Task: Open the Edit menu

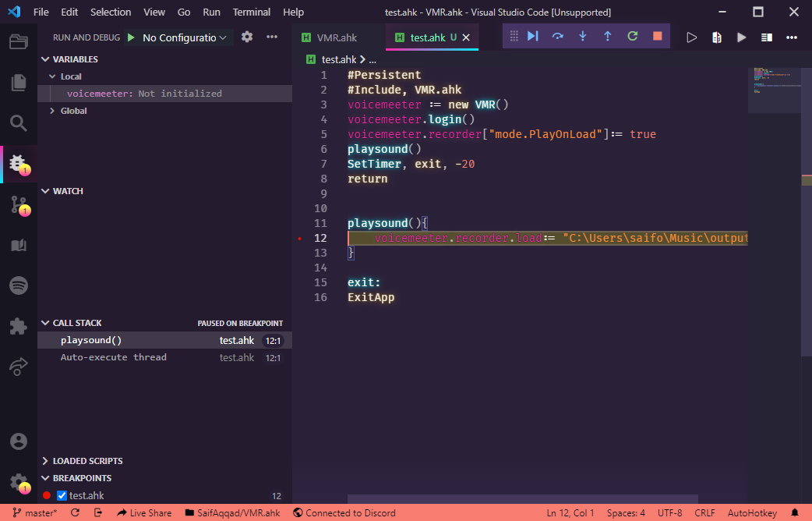Action: pyautogui.click(x=69, y=12)
